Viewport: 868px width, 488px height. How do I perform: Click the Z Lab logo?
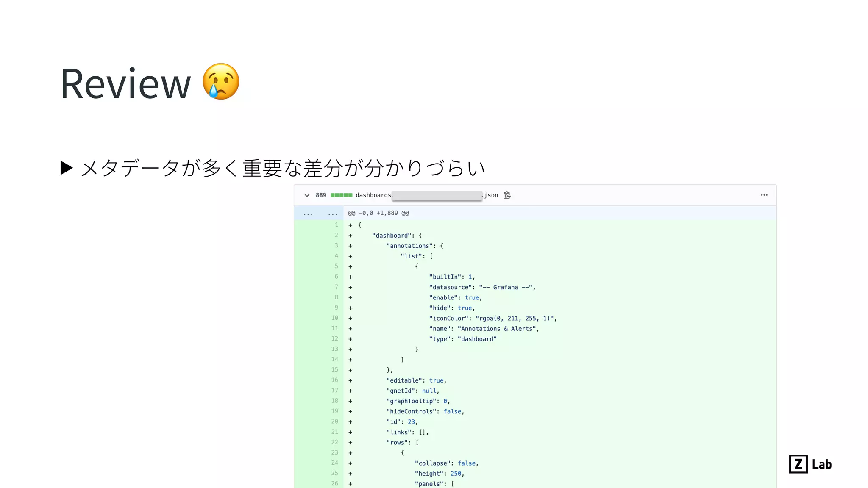point(810,464)
